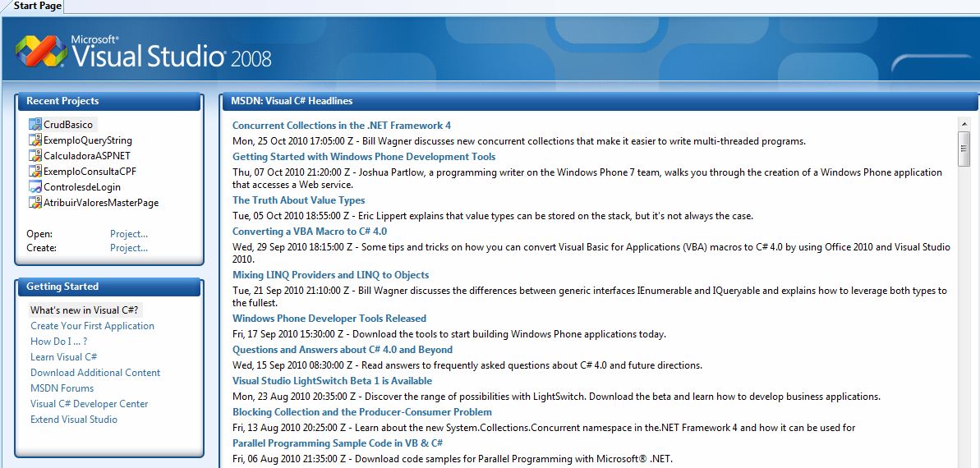Click Extend Visual Studio link
980x468 pixels.
74,420
